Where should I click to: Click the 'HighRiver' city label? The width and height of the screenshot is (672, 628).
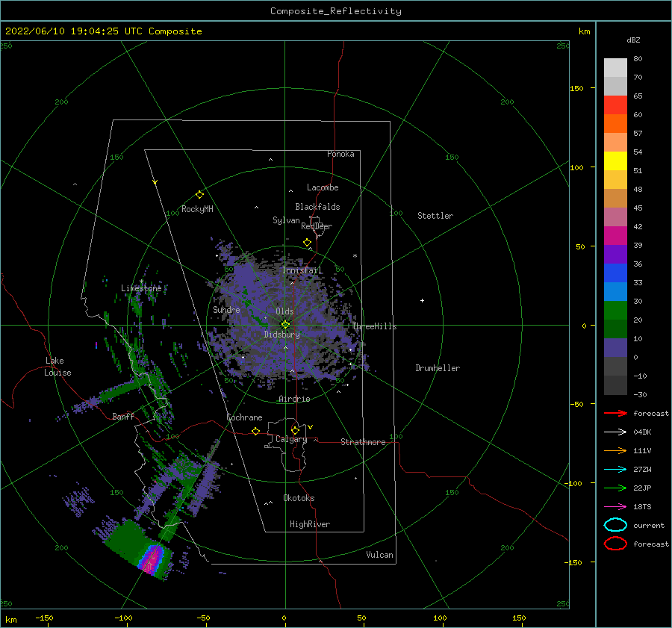(310, 524)
